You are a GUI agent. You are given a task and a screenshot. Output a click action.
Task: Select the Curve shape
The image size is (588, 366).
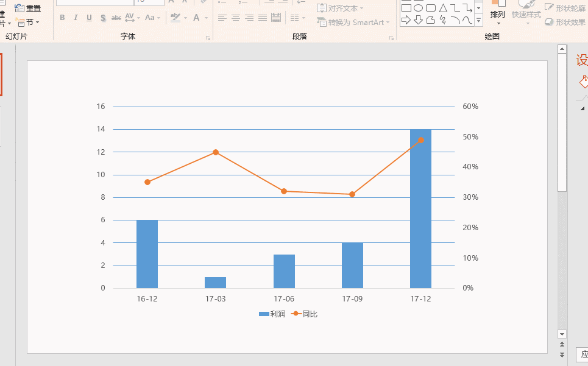tap(467, 20)
